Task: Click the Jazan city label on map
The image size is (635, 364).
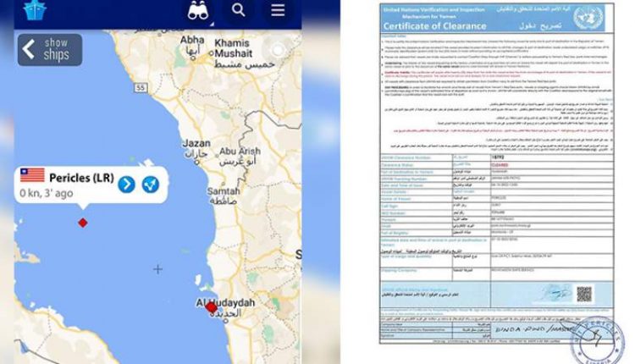Action: pos(196,145)
